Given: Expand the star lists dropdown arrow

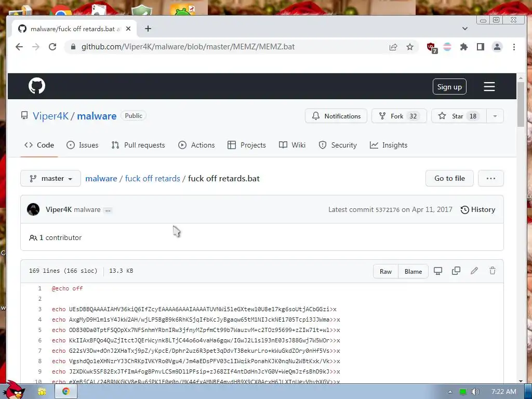Looking at the screenshot, I should point(495,116).
